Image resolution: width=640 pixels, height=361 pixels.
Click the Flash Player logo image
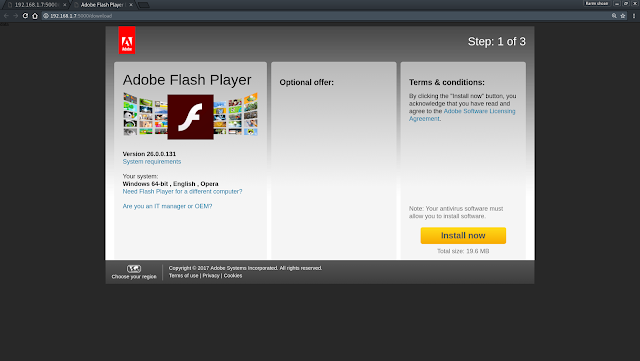click(x=190, y=117)
